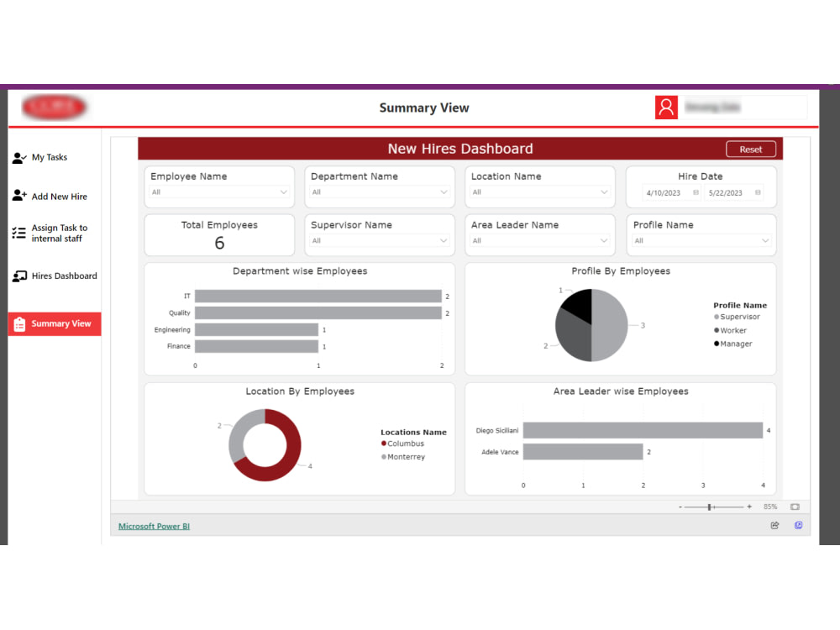
Task: Select the Quality bar in department chart
Action: click(x=318, y=312)
